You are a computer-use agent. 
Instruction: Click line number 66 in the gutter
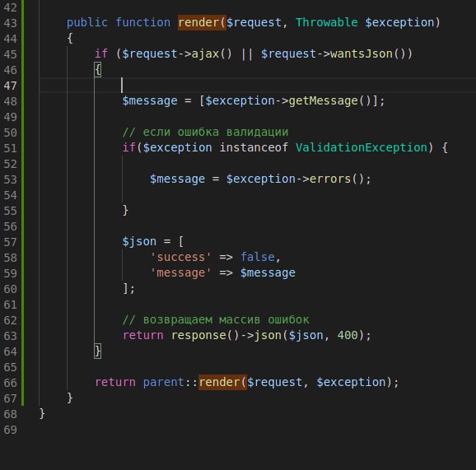coord(11,383)
